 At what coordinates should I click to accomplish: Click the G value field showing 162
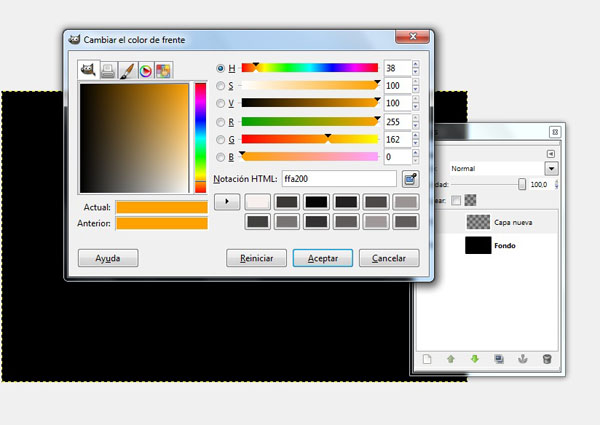point(398,139)
